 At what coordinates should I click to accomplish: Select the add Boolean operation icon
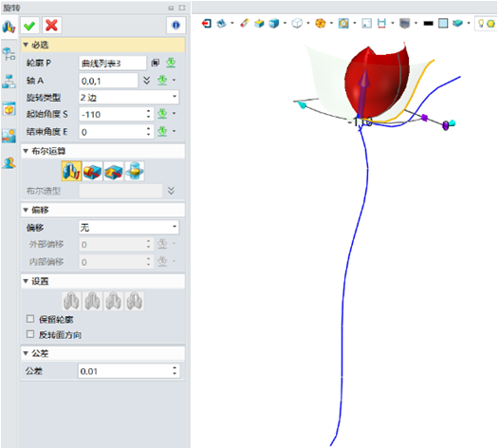click(x=93, y=171)
